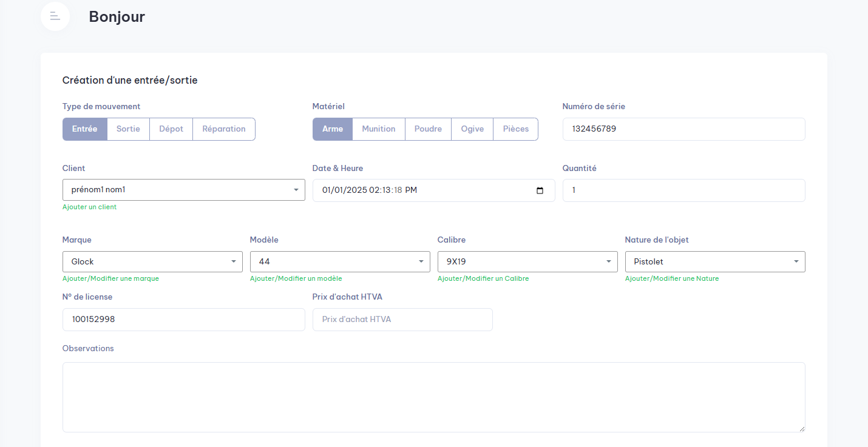Click inside the Observations text area
The height and width of the screenshot is (447, 868).
[x=433, y=397]
